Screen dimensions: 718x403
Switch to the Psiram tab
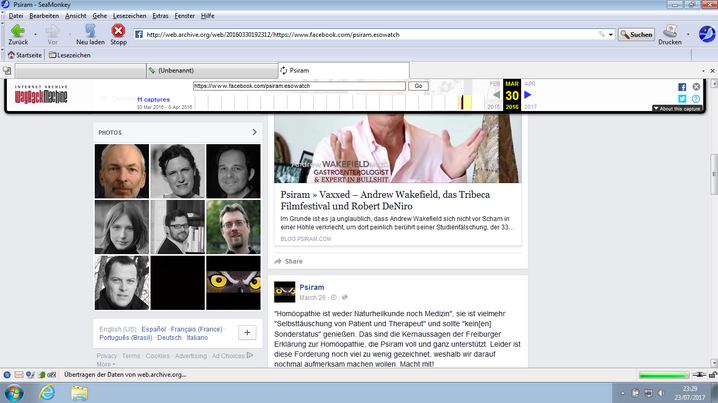[343, 71]
